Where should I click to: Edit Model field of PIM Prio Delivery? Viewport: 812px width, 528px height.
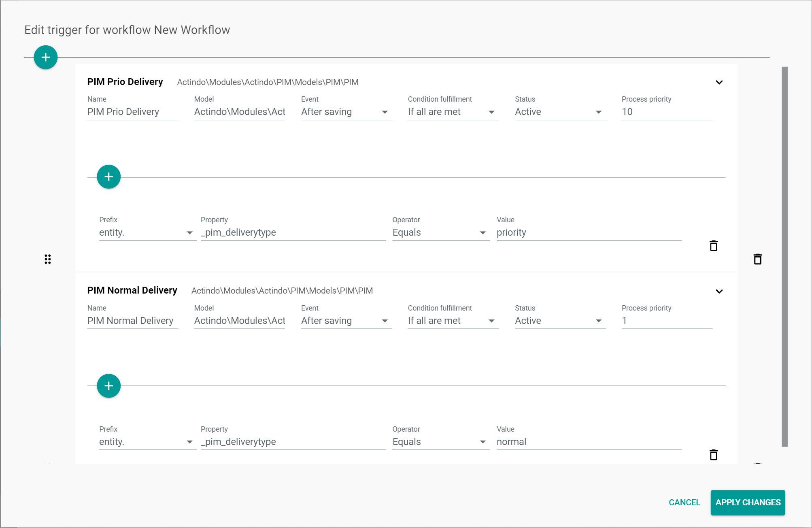click(240, 112)
